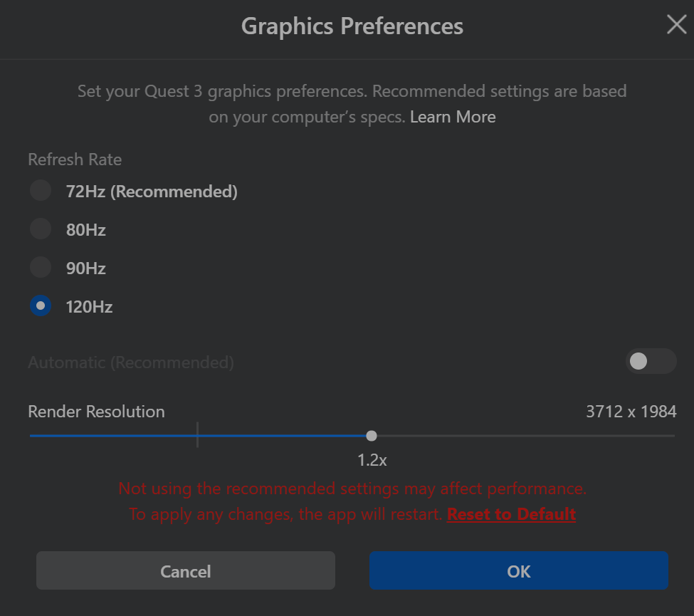Click the 3712 x 1984 resolution readout
The width and height of the screenshot is (694, 616).
(x=633, y=412)
